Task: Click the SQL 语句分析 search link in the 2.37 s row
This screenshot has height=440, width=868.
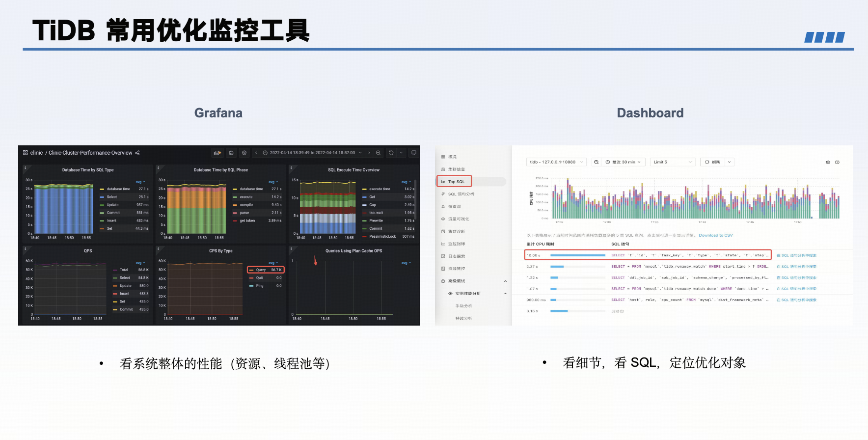Action: click(x=796, y=267)
